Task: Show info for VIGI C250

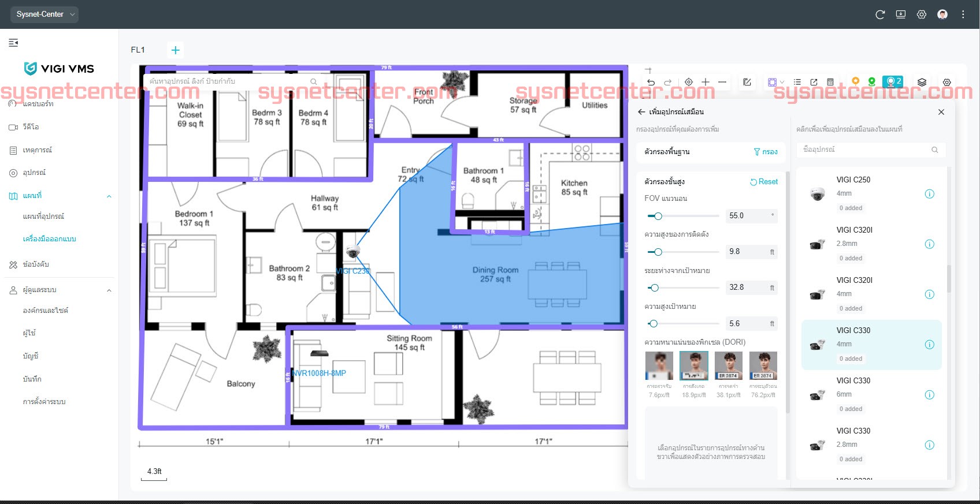Action: pos(930,194)
